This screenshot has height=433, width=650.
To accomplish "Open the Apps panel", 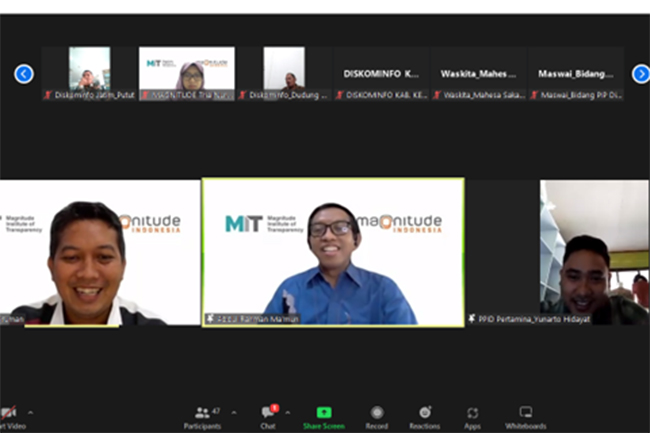I will 472,416.
